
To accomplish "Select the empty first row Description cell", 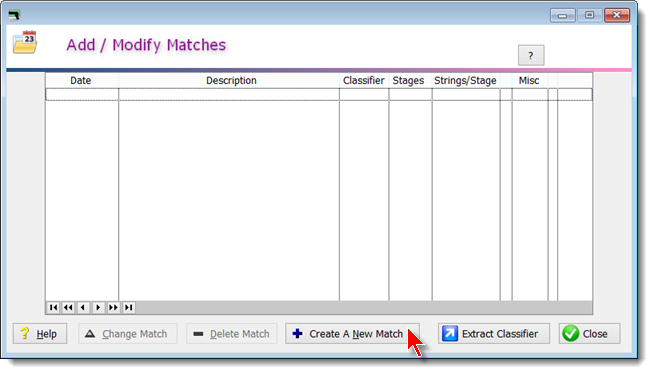I will point(229,95).
